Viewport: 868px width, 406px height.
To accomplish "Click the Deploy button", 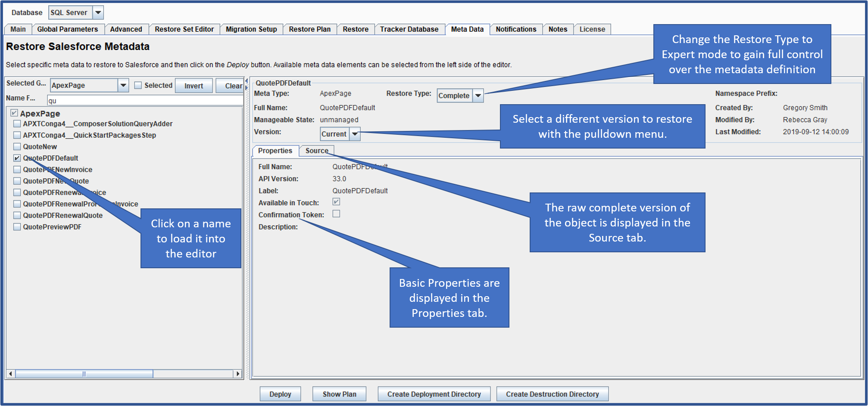I will (280, 394).
